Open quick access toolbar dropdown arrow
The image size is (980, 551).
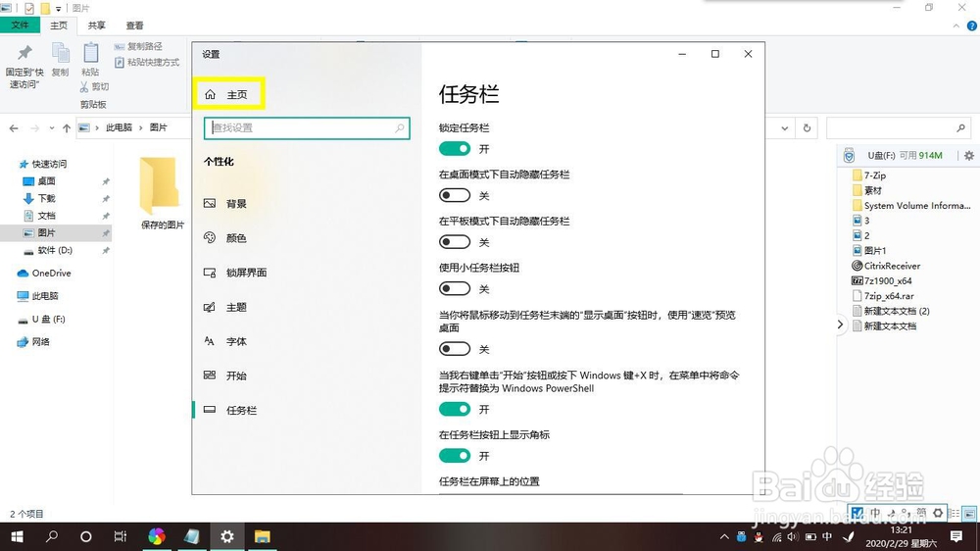click(x=58, y=8)
